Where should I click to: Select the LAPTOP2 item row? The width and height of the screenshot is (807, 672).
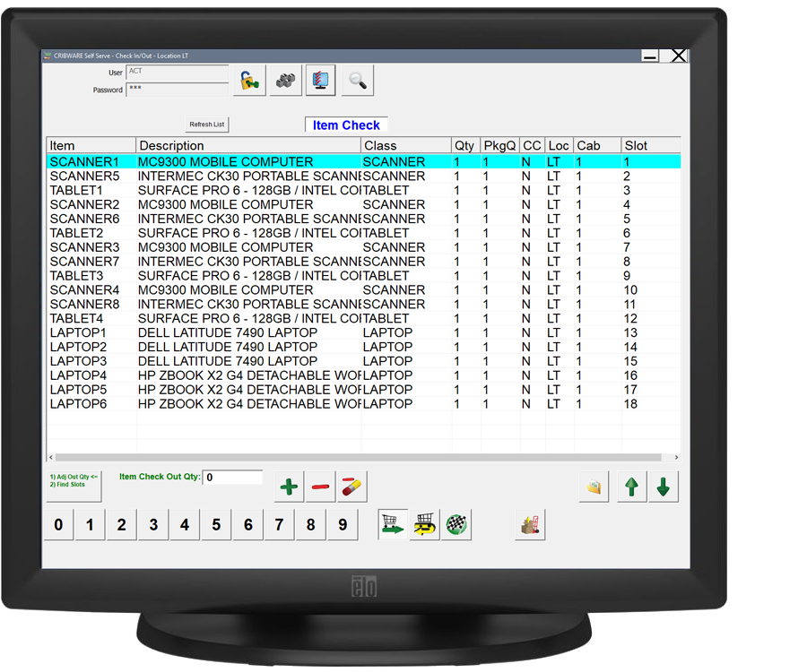[364, 347]
